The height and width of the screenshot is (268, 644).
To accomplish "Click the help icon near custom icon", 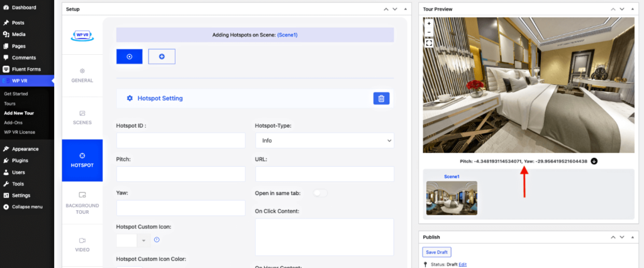I will pos(157,240).
